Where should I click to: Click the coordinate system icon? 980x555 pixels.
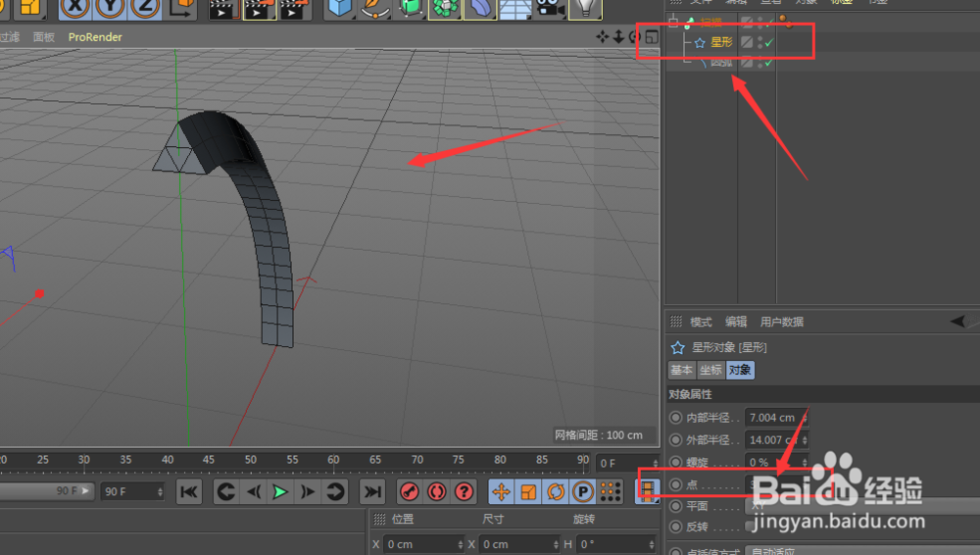(182, 8)
